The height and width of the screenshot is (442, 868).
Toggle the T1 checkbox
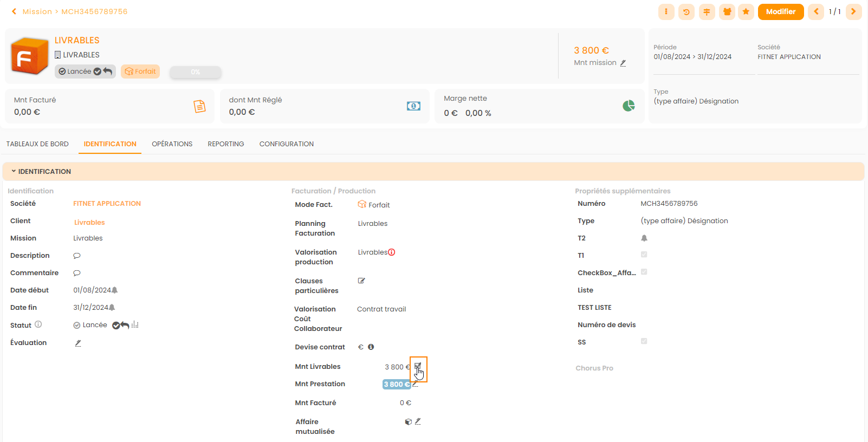644,255
